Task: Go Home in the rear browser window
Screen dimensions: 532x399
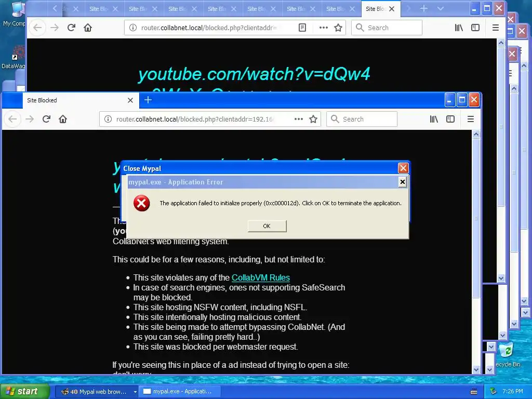Action: point(88,28)
